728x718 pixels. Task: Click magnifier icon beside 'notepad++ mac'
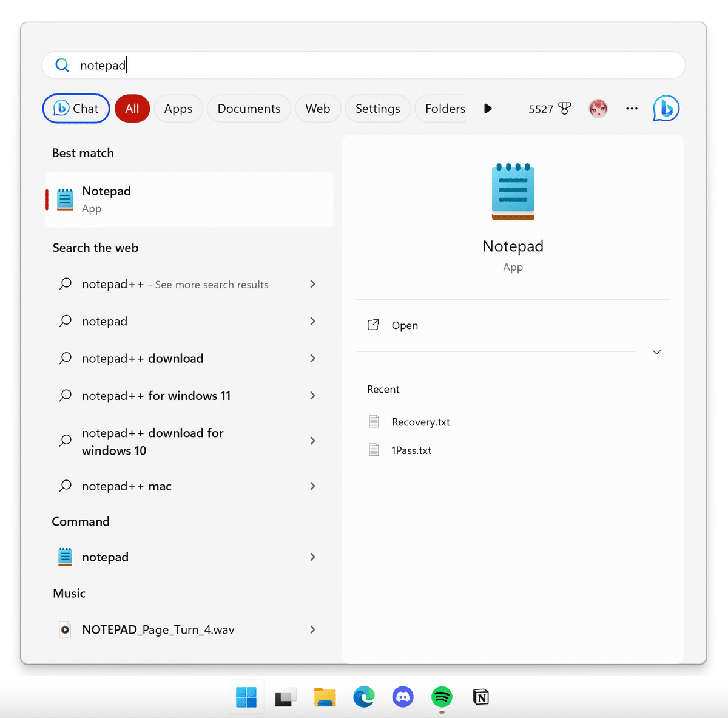[x=65, y=486]
